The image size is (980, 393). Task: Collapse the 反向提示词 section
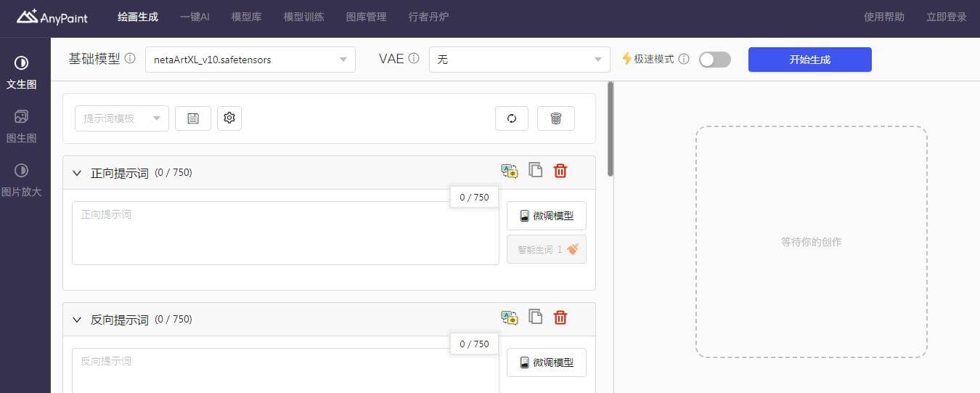coord(77,320)
